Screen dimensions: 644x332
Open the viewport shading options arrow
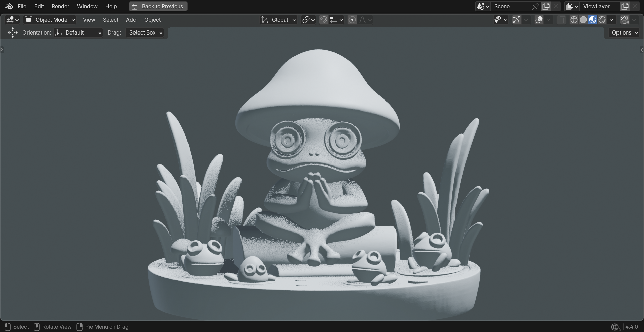click(611, 20)
